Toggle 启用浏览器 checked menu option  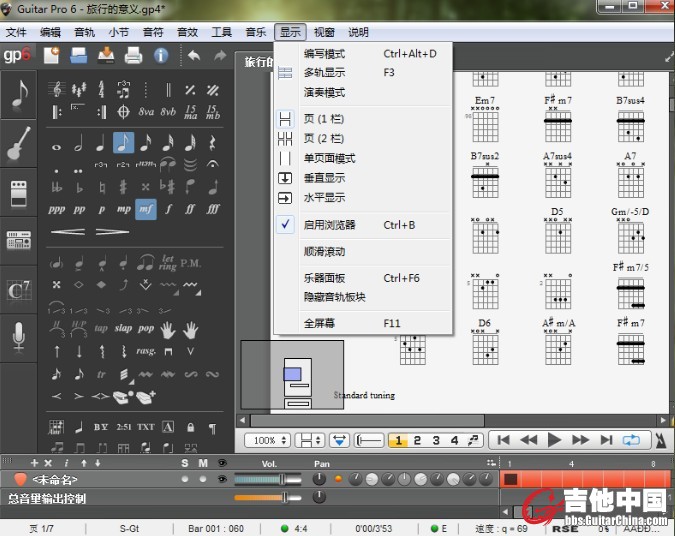[330, 225]
